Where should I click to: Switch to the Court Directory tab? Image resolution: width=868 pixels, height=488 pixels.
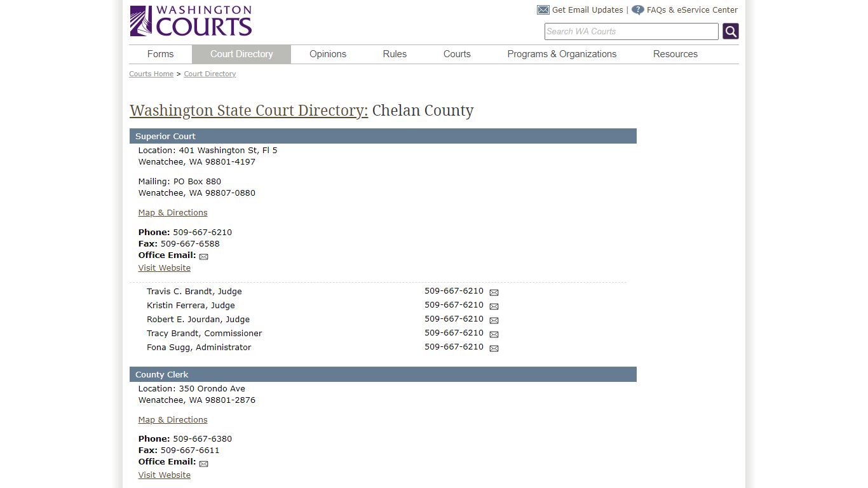tap(241, 54)
